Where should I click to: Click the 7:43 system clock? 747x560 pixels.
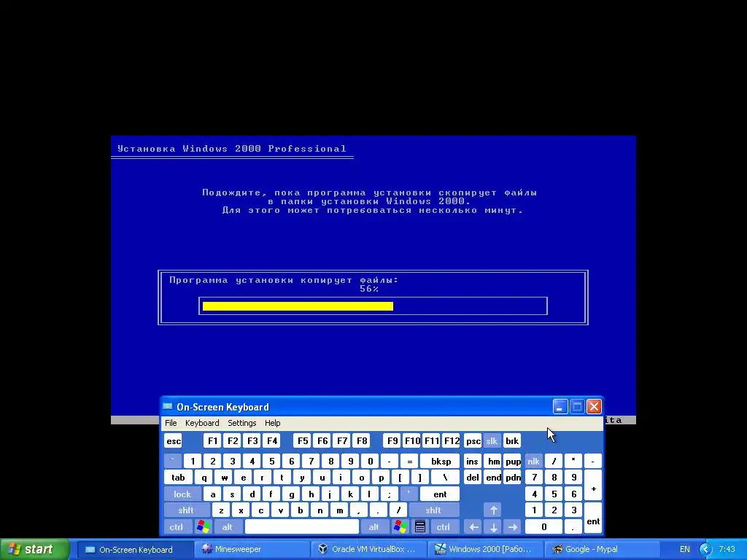click(727, 549)
